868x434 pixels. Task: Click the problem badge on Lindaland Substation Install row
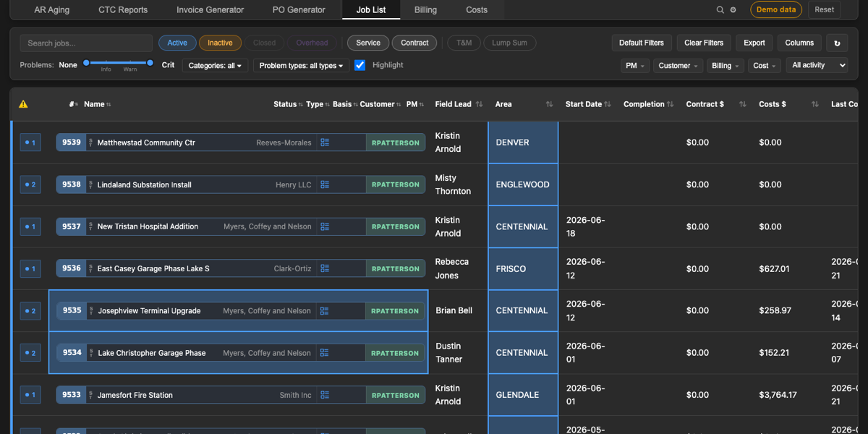click(30, 184)
